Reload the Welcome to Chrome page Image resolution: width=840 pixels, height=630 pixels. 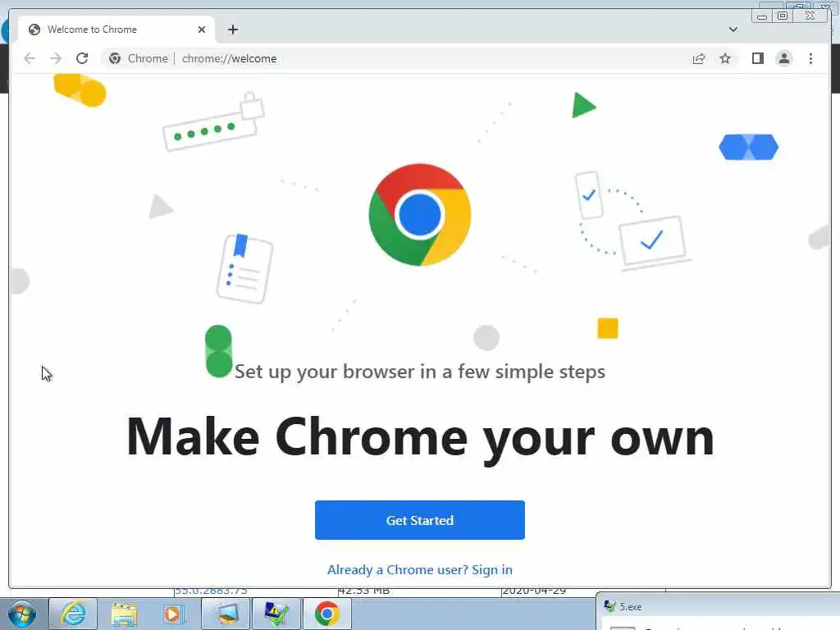[82, 58]
